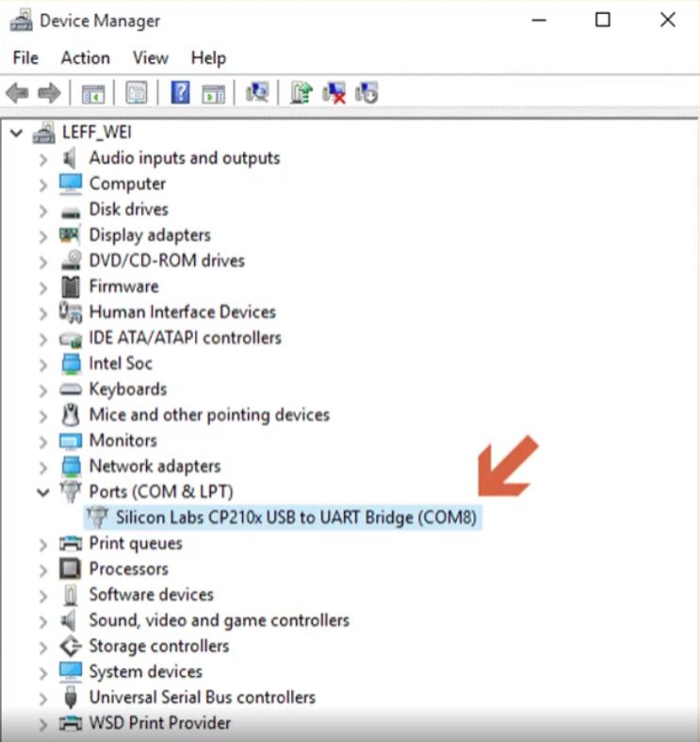Image resolution: width=700 pixels, height=742 pixels.
Task: Open the Action menu
Action: pos(86,57)
